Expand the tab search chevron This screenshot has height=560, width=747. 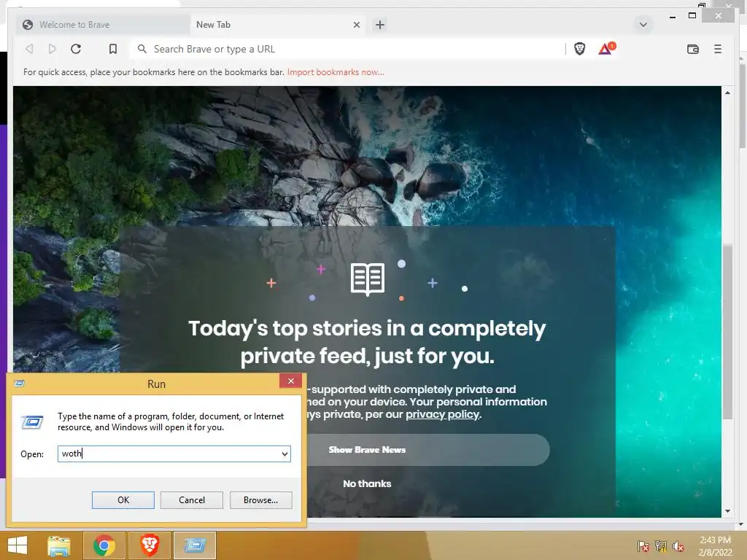643,25
